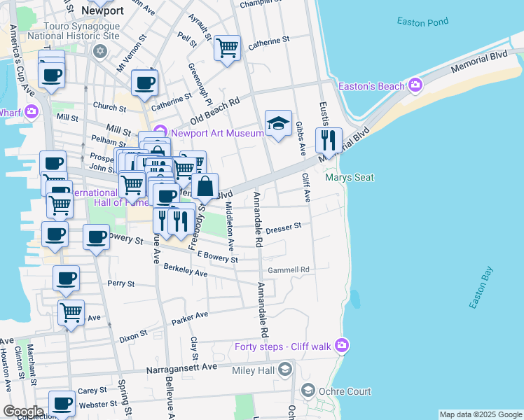Image resolution: width=524 pixels, height=420 pixels.
Task: Click the Perry St label
Action: [121, 283]
